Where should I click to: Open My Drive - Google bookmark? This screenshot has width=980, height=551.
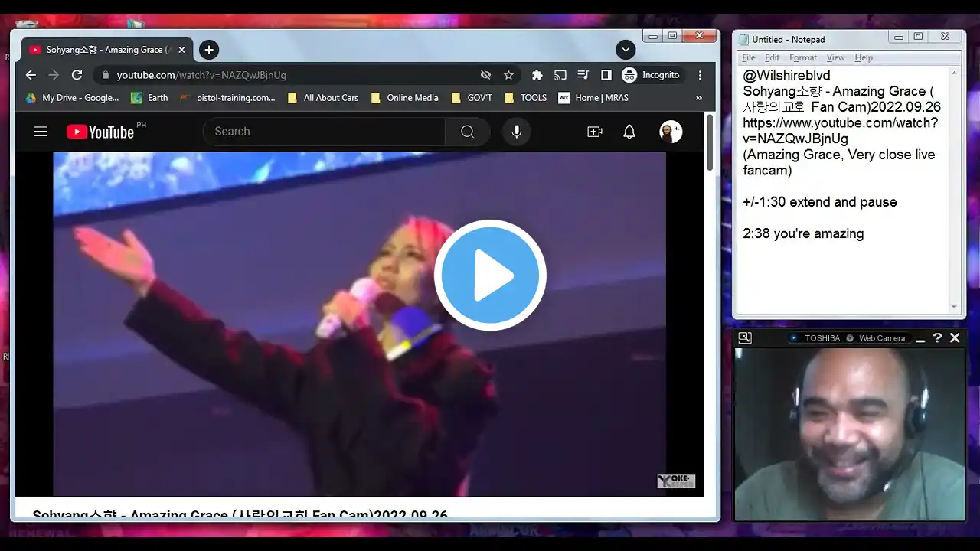coord(73,98)
